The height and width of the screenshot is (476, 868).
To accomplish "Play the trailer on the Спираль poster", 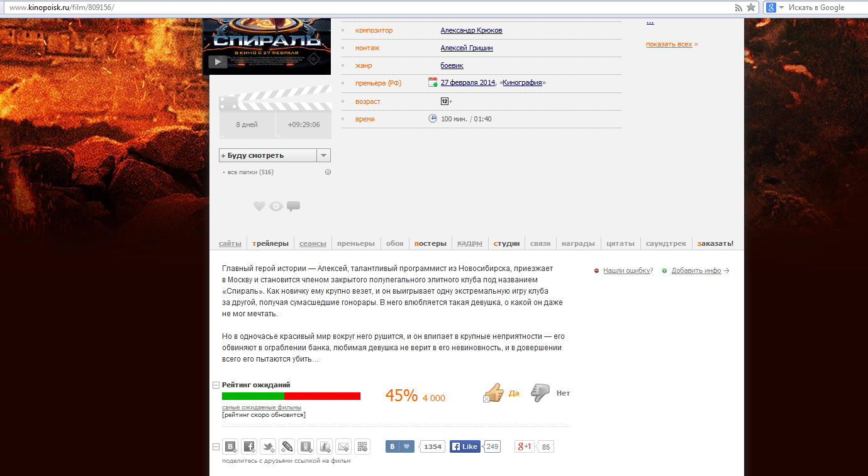I will coord(218,62).
